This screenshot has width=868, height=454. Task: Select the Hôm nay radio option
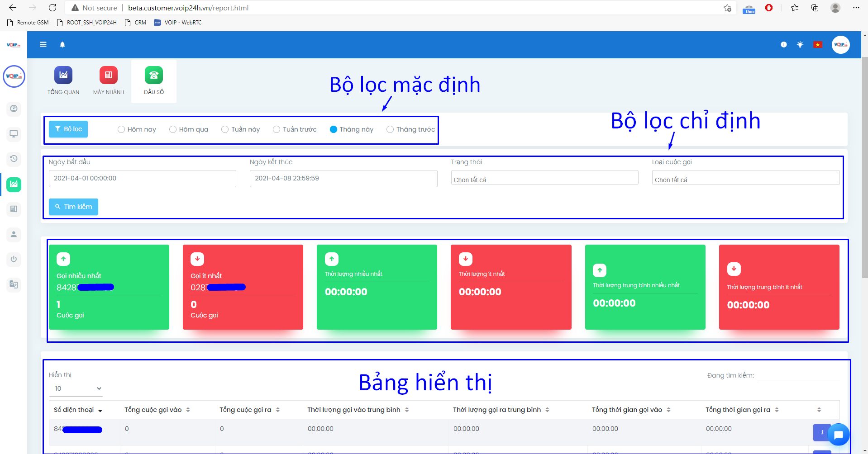[121, 129]
